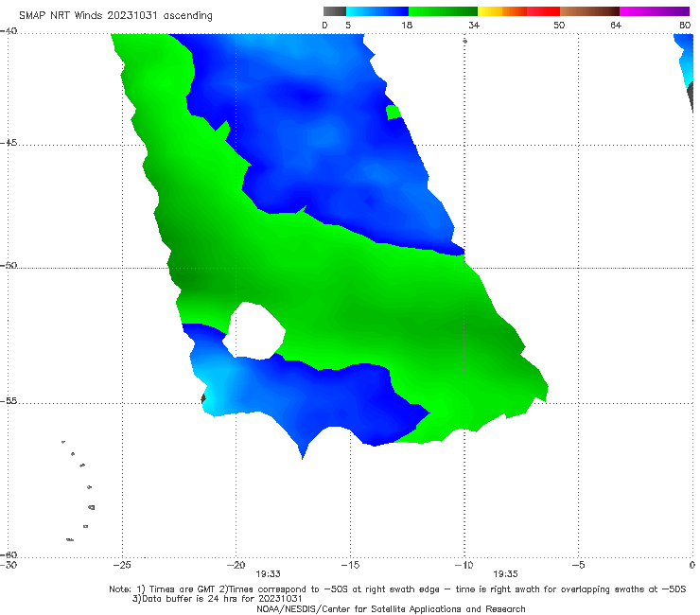Click the brown 50-64 segment of color bar
Screen dimensions: 700x615
(x=589, y=11)
